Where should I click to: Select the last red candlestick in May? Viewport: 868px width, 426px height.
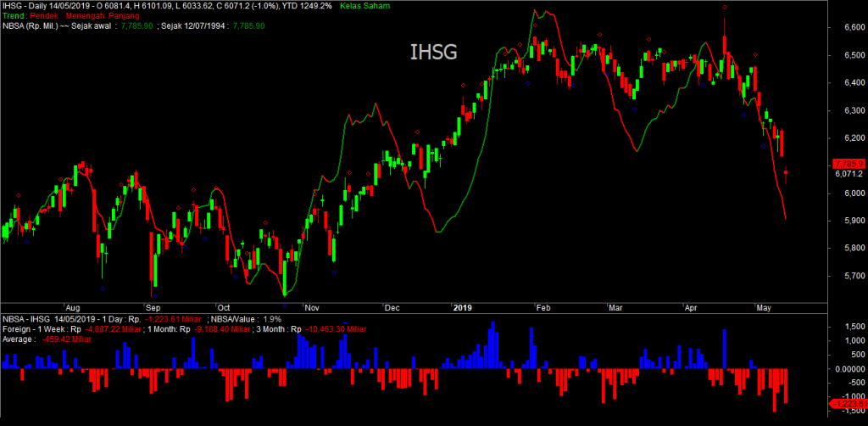click(x=786, y=173)
